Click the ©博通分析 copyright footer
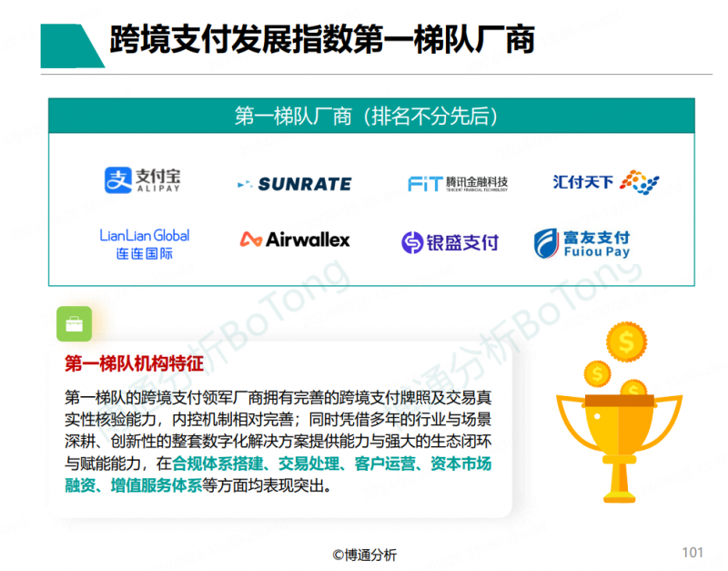Image resolution: width=728 pixels, height=571 pixels. (365, 555)
